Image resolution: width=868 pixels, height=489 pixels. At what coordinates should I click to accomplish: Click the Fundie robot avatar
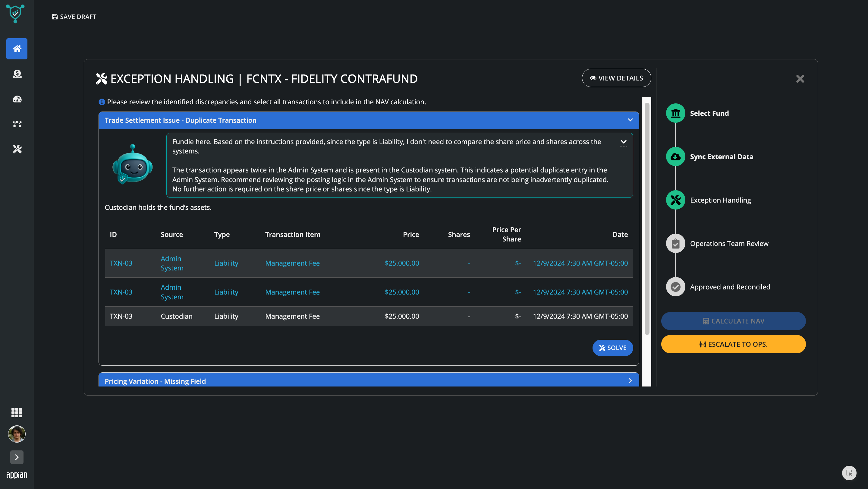click(x=132, y=165)
